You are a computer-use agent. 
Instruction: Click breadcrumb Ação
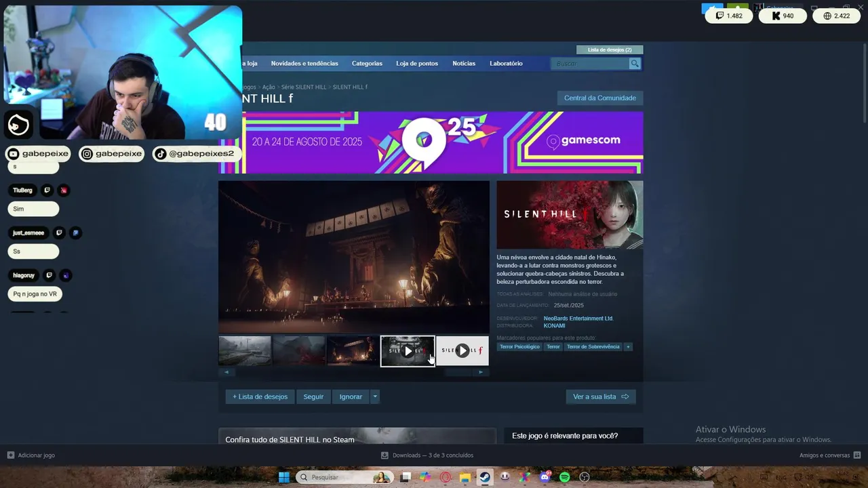pyautogui.click(x=269, y=87)
